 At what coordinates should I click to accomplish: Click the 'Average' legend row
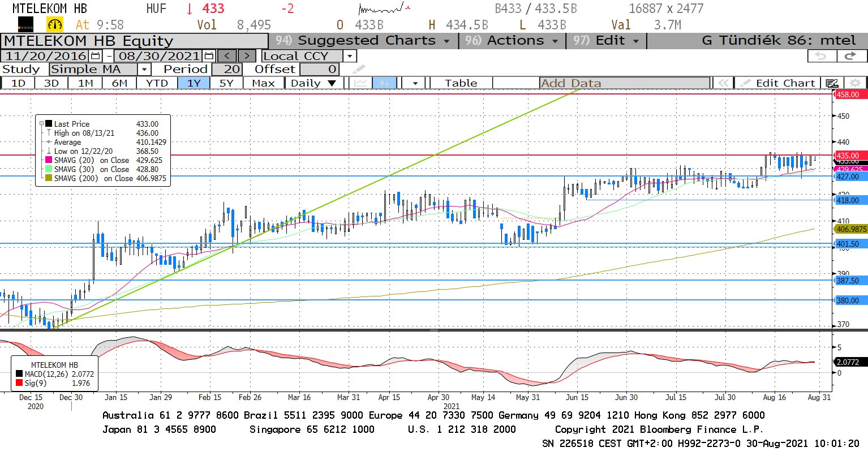[x=106, y=142]
